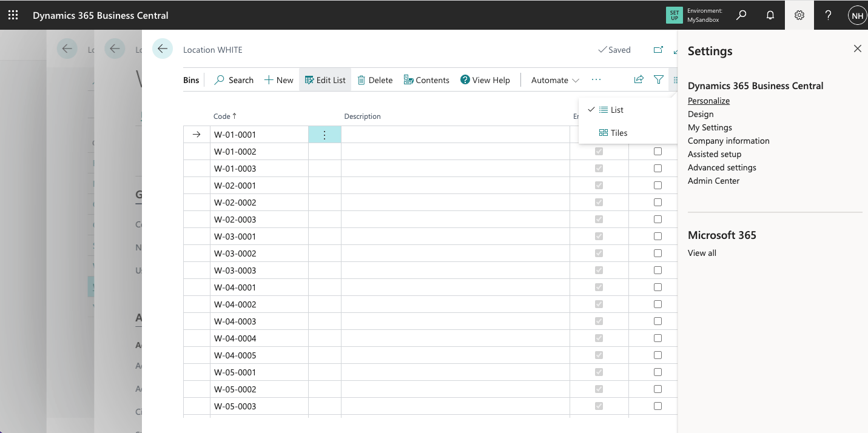Screen dimensions: 868x433
Task: Click Delete in the Bins toolbar
Action: pyautogui.click(x=375, y=80)
